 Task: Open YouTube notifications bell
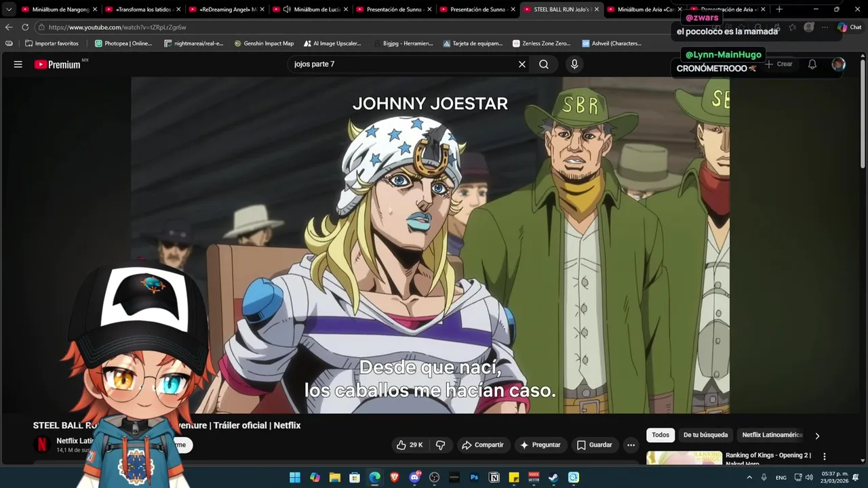pyautogui.click(x=812, y=64)
